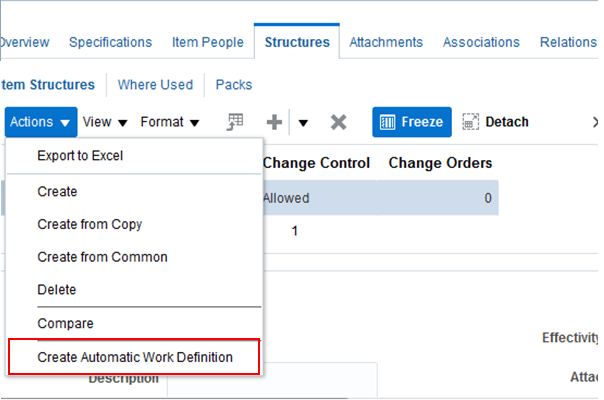This screenshot has height=400, width=604.
Task: Click Create Automatic Work Definition
Action: pyautogui.click(x=134, y=357)
